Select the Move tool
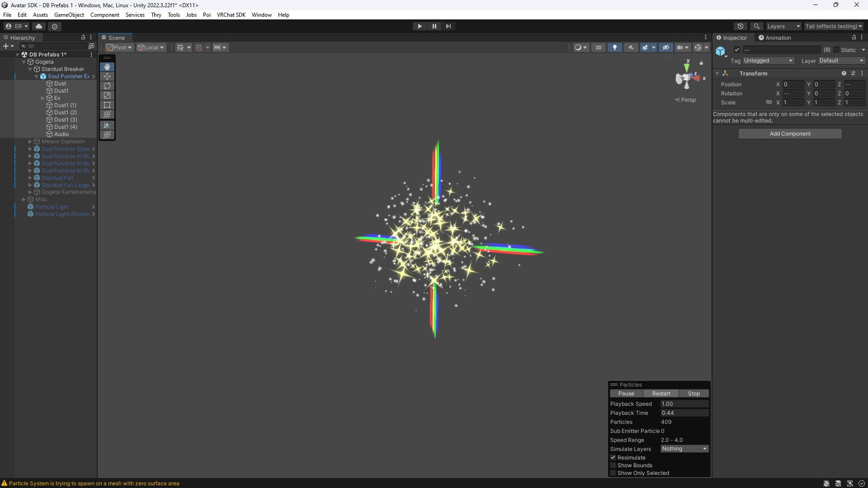868x488 pixels. click(107, 76)
